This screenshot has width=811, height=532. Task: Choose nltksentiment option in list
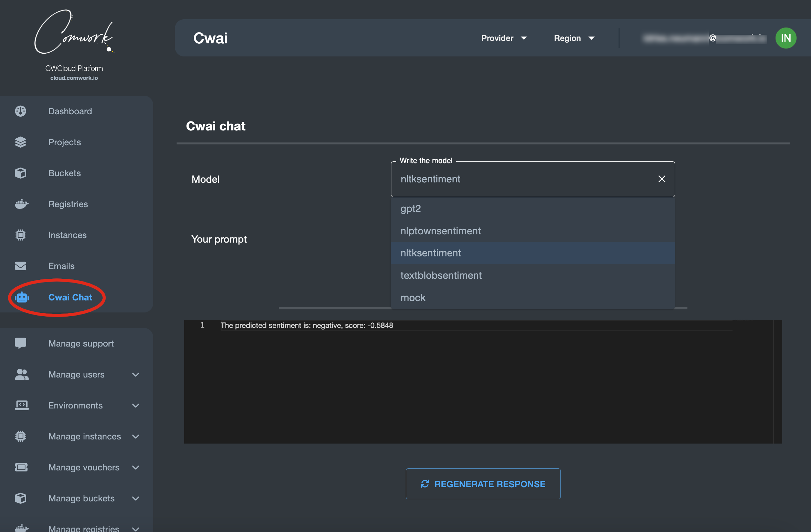pyautogui.click(x=533, y=253)
